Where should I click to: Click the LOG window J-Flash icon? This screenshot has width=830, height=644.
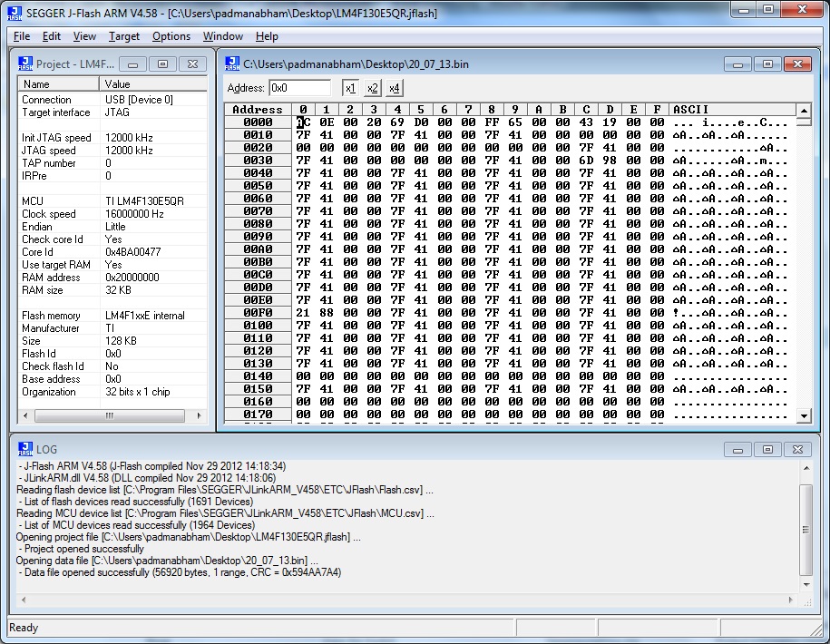click(x=25, y=449)
